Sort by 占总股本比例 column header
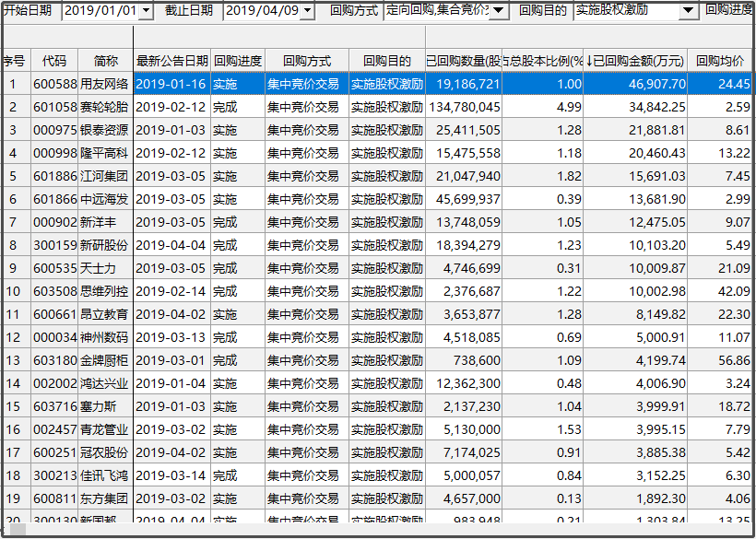The width and height of the screenshot is (756, 539). (543, 61)
